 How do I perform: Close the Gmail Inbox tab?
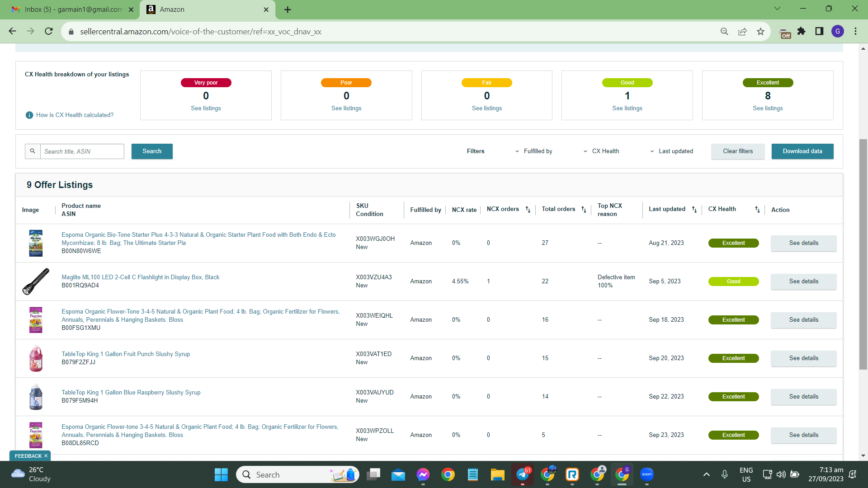(131, 9)
